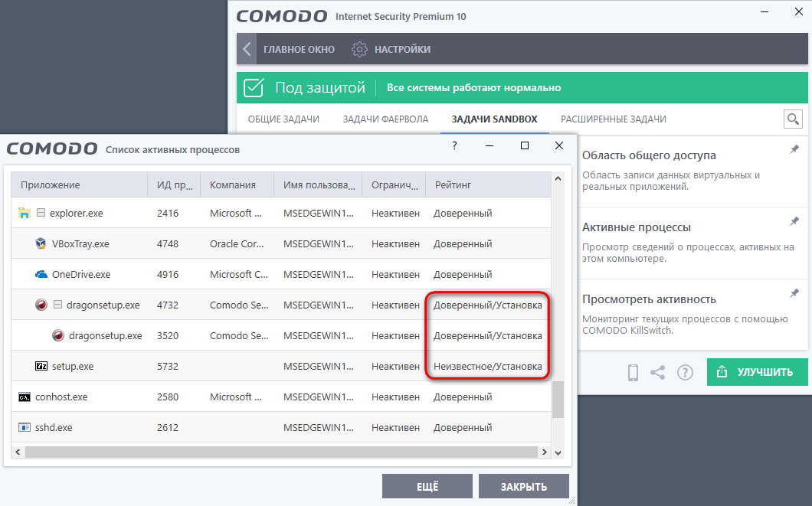Select the OneDrive.exe process row
This screenshot has height=506, width=812.
click(x=280, y=274)
